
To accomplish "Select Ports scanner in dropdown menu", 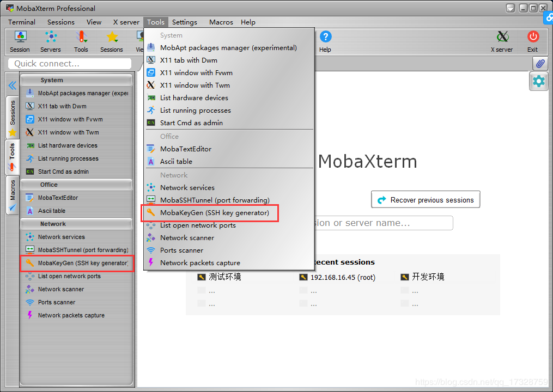I will pos(229,250).
